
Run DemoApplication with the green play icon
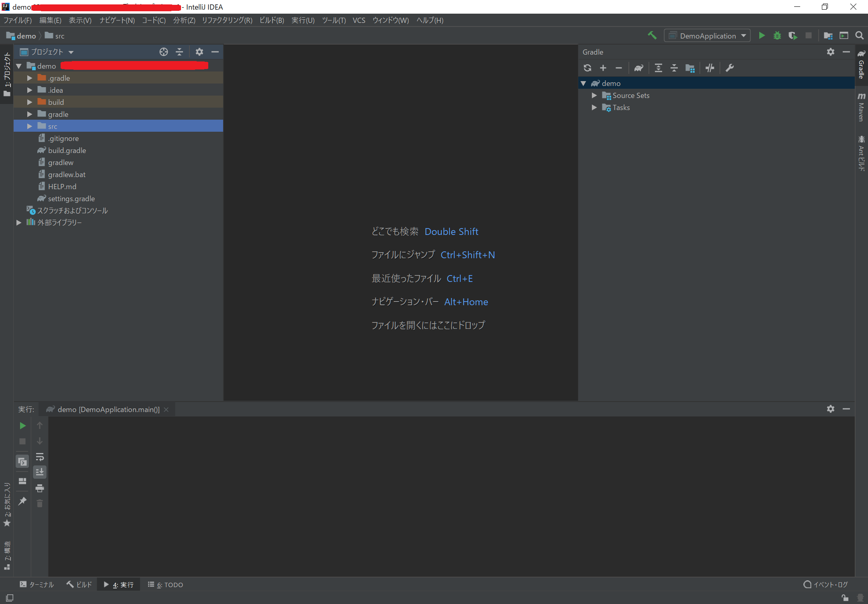coord(762,36)
